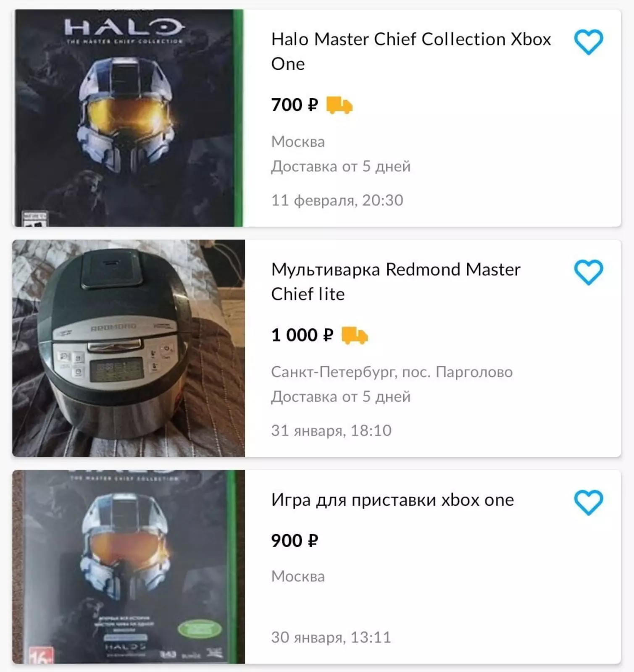
Task: Click the '11 февраля, 20:30' date
Action: (337, 200)
